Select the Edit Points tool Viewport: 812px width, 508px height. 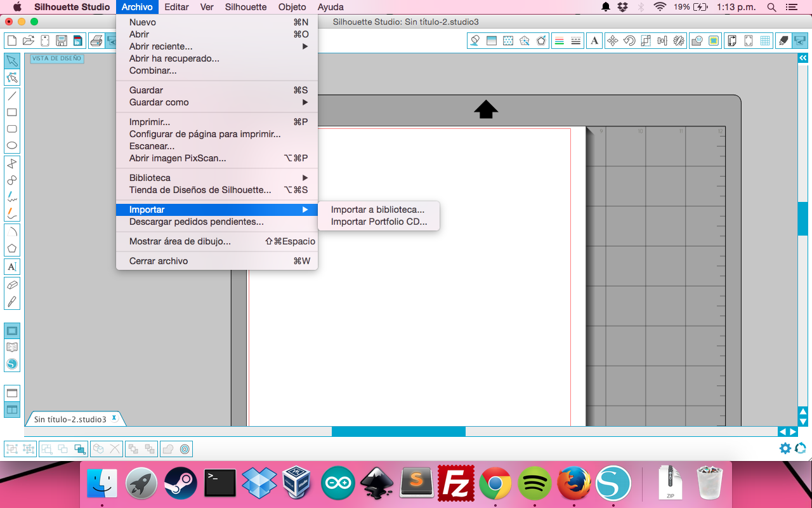pos(11,77)
